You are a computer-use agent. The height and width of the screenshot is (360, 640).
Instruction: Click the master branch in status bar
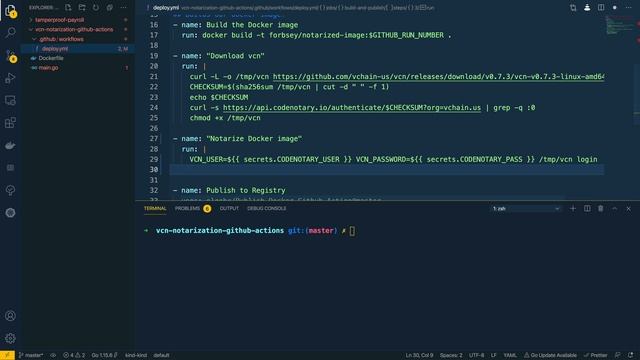tap(31, 355)
